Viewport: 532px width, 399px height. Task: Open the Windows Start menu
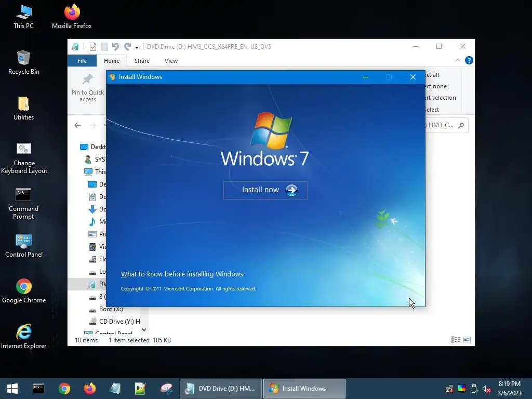tap(12, 389)
